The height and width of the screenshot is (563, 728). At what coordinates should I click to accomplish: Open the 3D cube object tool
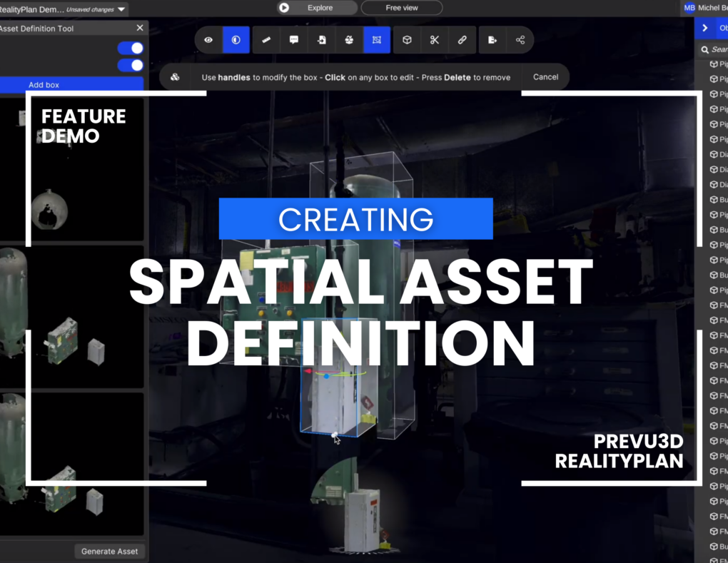click(x=406, y=40)
